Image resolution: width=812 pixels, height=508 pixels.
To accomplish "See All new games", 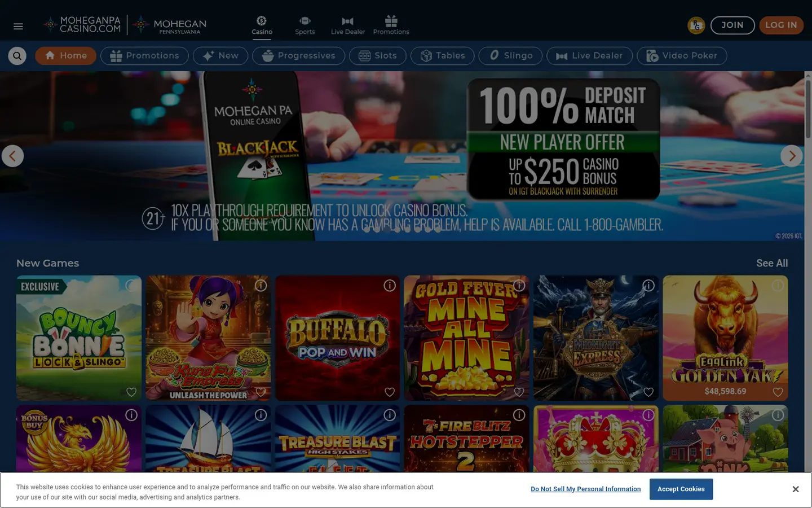I will [772, 263].
